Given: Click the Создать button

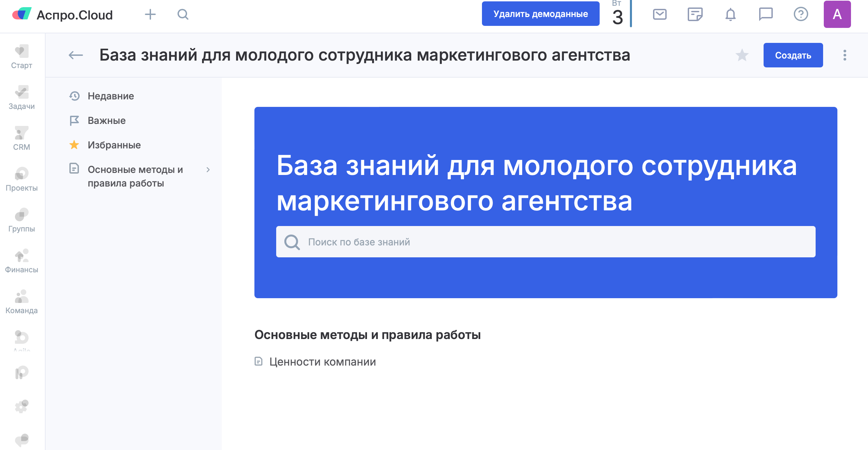Looking at the screenshot, I should (793, 55).
